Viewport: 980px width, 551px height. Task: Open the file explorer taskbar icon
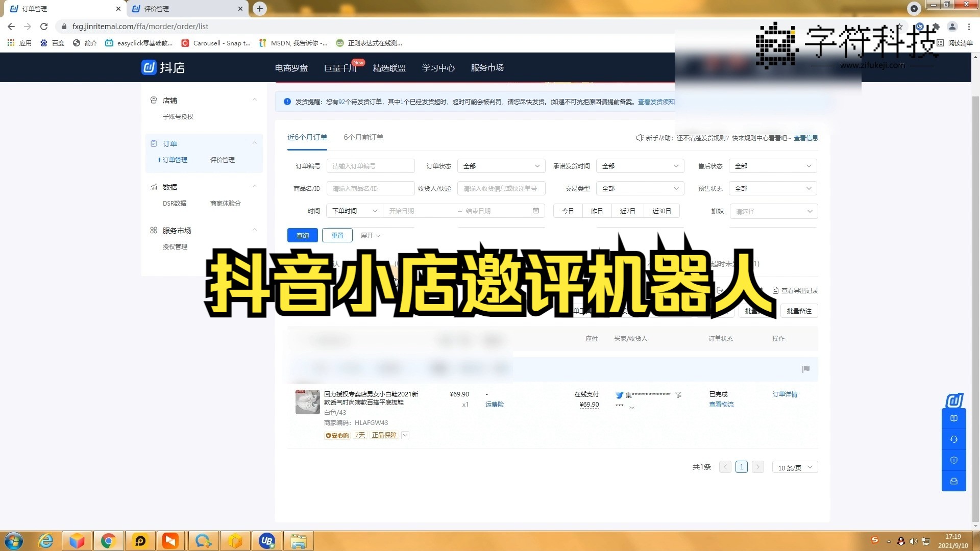pyautogui.click(x=298, y=541)
